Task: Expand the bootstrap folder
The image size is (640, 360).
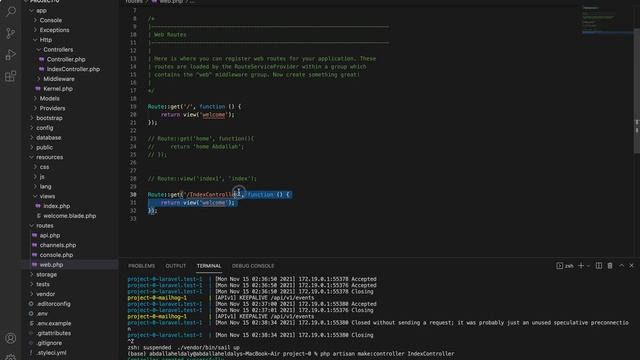Action: point(31,118)
